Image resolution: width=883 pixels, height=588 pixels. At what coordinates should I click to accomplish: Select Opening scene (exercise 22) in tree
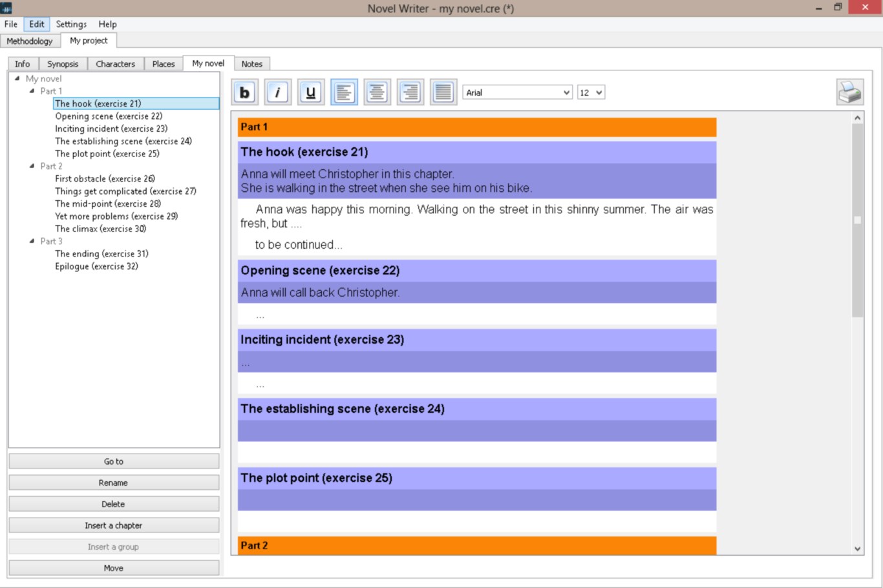coord(109,116)
